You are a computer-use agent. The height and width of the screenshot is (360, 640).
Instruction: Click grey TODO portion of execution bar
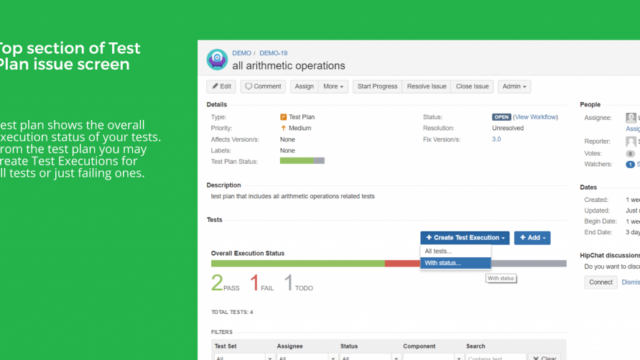[x=529, y=264]
